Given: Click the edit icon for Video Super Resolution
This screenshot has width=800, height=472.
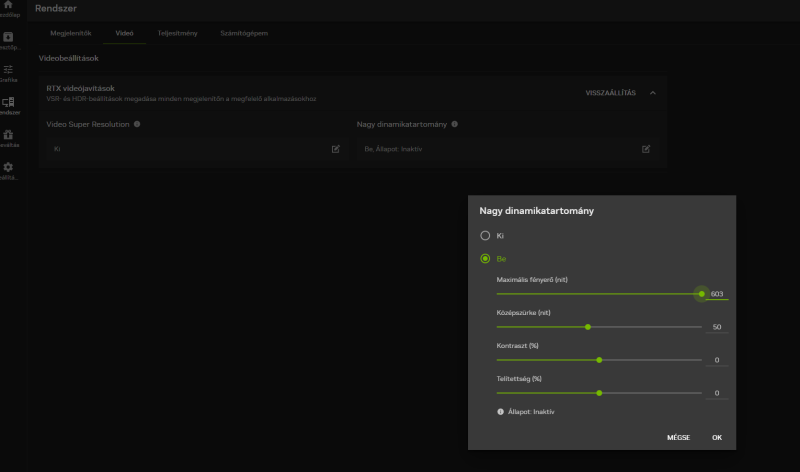Looking at the screenshot, I should coord(336,149).
